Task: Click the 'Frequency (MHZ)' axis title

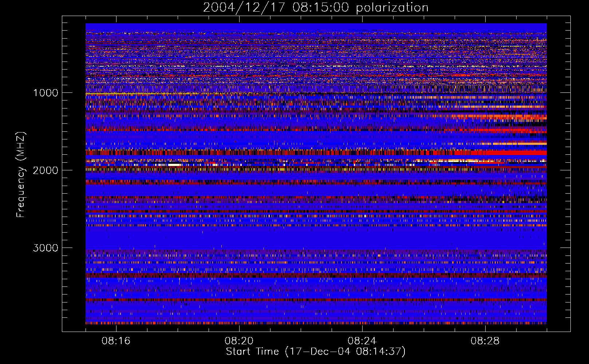Action: click(x=20, y=175)
